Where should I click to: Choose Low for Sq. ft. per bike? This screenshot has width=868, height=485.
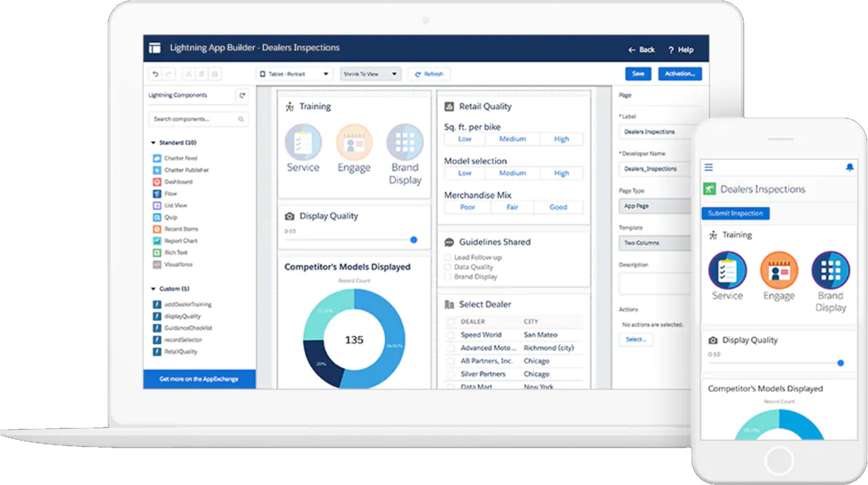[465, 139]
